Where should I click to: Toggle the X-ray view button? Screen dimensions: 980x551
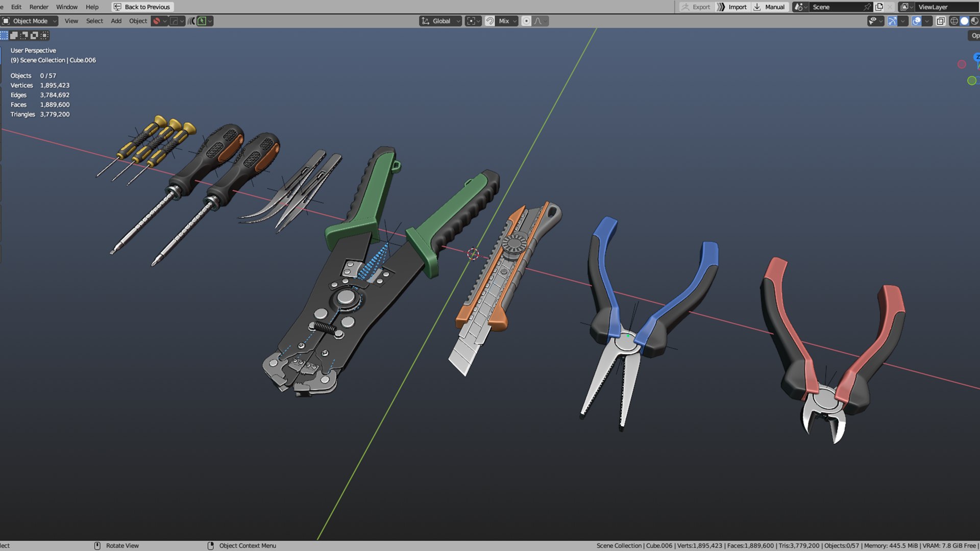(x=941, y=21)
